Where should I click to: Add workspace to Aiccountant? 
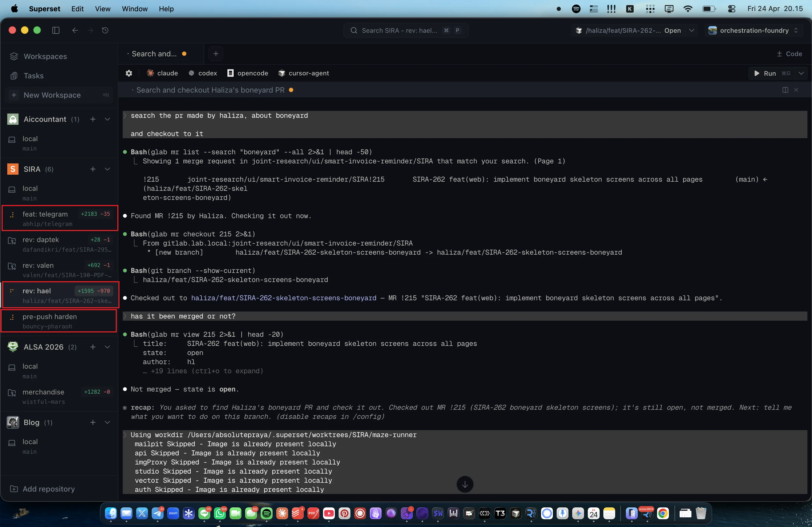pos(93,119)
